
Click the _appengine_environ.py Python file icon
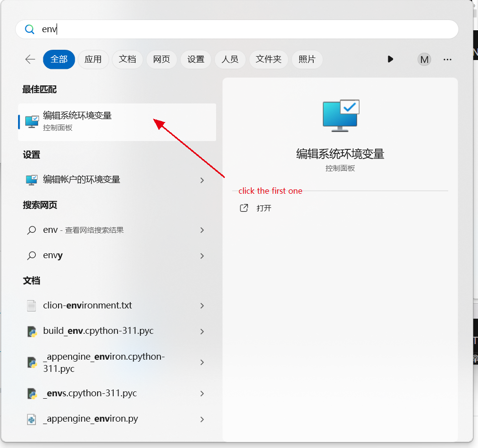click(32, 419)
